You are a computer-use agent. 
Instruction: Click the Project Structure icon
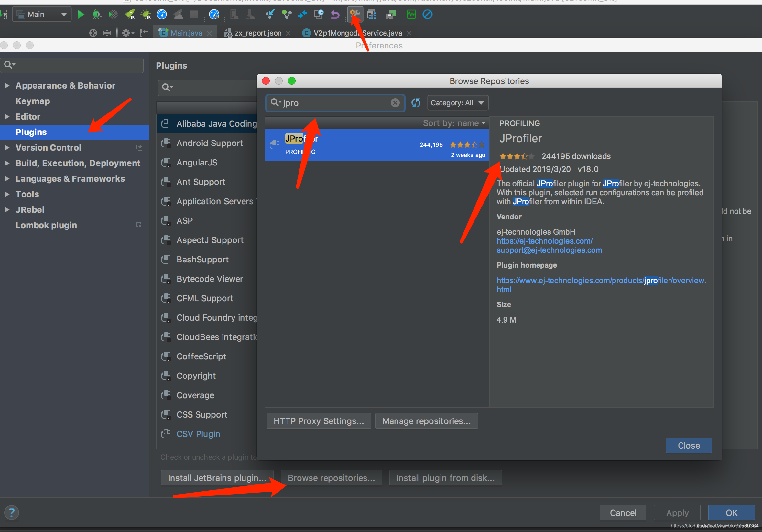coord(371,14)
